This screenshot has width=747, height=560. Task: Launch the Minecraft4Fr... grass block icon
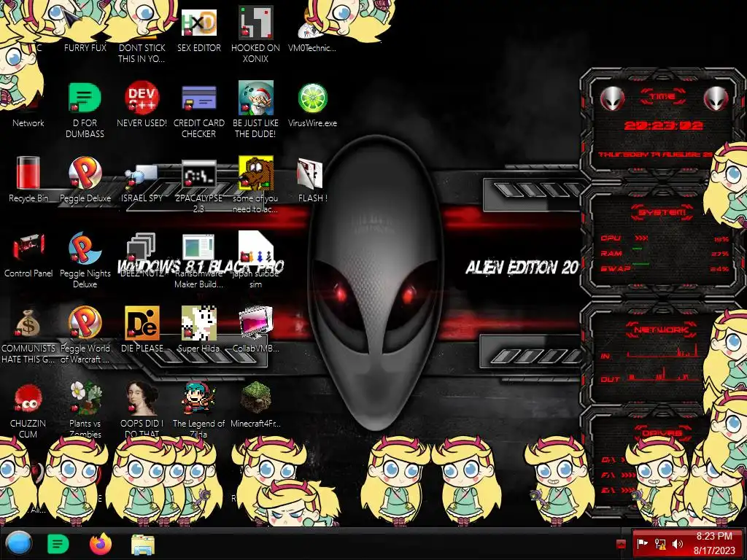[x=256, y=397]
